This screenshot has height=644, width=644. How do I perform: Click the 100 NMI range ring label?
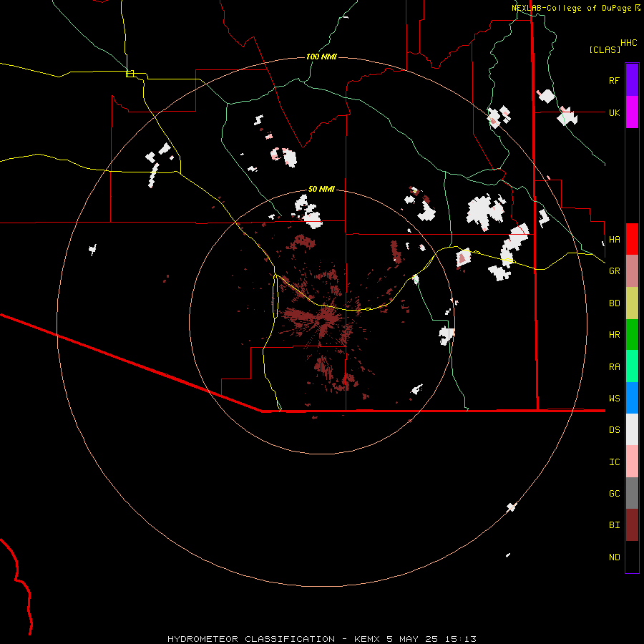pos(321,57)
